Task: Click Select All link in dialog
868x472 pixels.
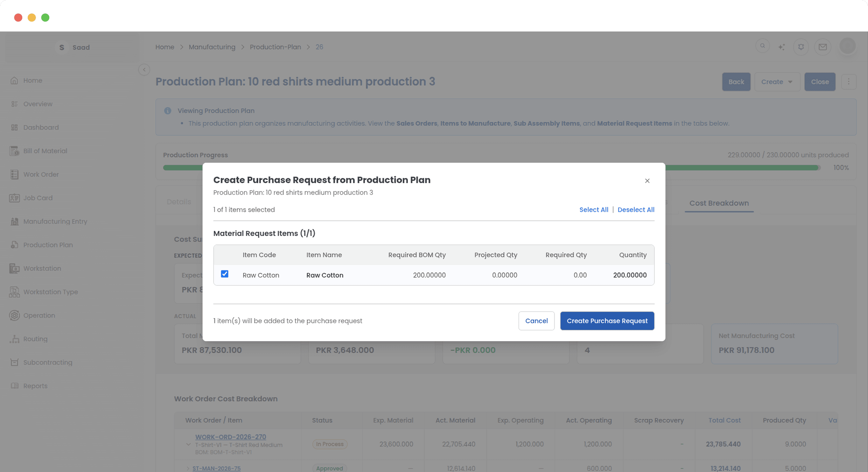Action: pos(593,210)
